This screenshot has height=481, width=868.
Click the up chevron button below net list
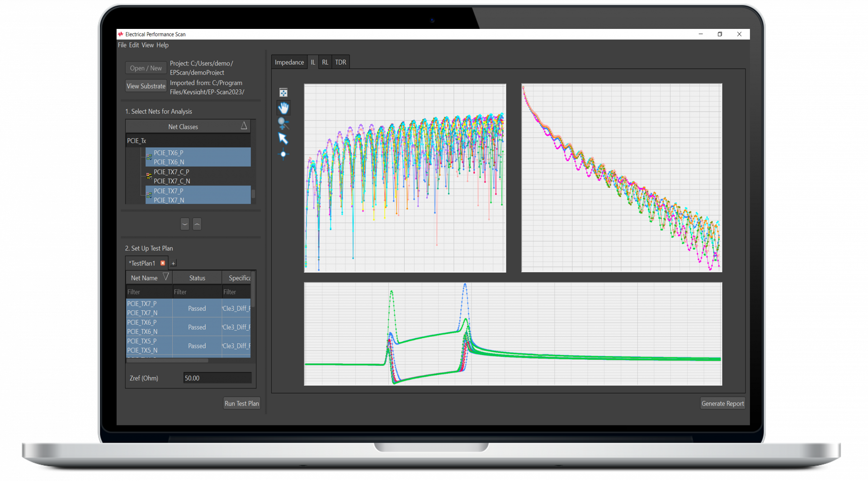click(197, 224)
